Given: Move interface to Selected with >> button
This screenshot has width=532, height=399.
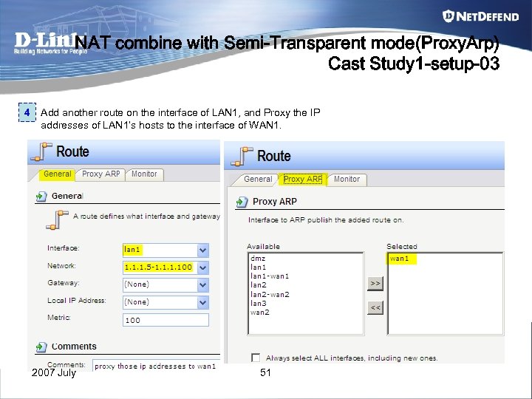Looking at the screenshot, I should pos(375,283).
